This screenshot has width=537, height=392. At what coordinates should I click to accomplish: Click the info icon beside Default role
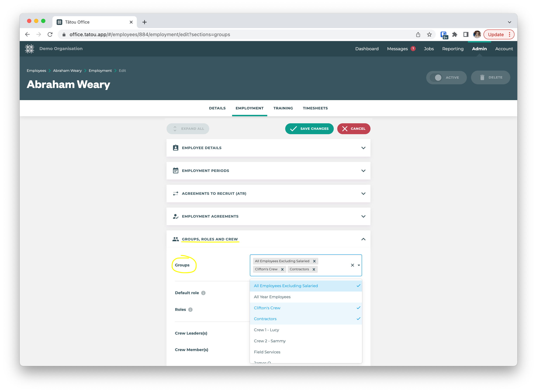203,293
